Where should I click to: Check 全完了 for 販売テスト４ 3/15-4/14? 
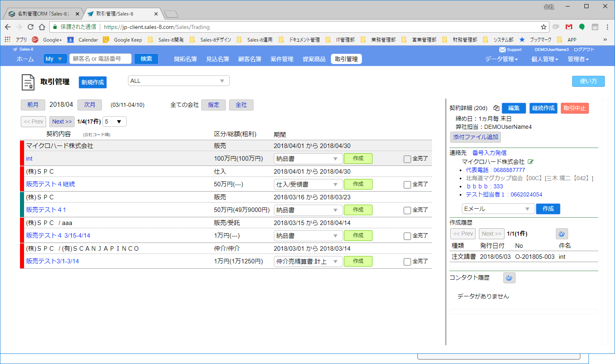(407, 236)
